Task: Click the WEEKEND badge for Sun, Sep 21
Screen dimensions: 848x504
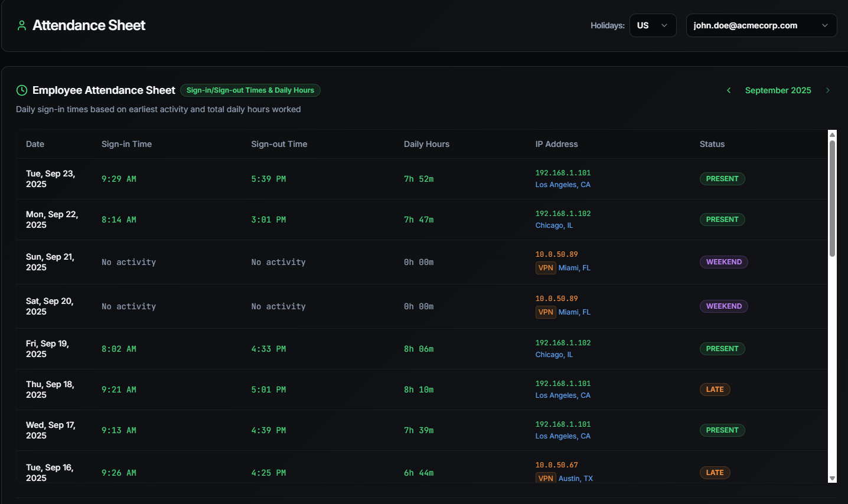Action: (x=723, y=262)
